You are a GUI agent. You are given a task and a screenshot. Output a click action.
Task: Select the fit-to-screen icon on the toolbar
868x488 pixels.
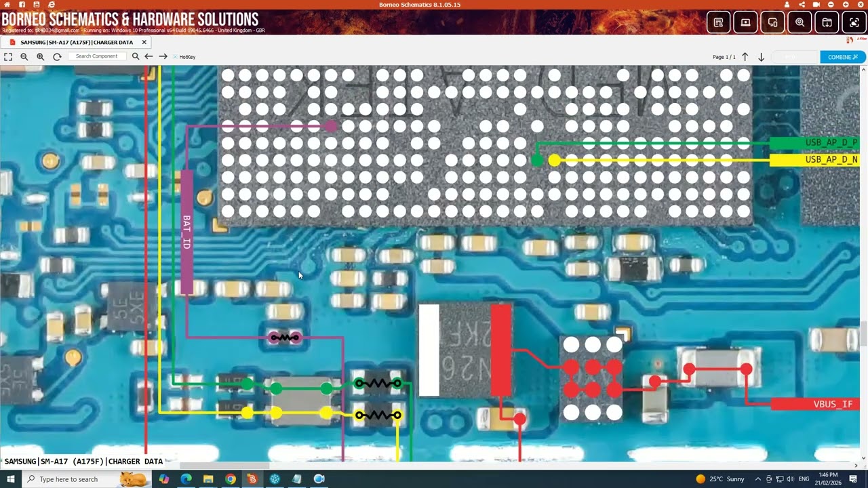tap(8, 57)
